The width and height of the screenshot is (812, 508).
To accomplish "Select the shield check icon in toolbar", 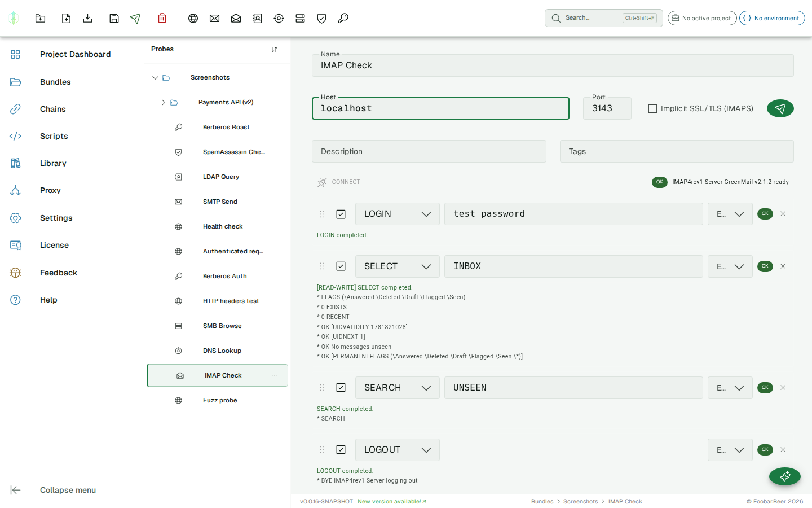I will pos(321,18).
